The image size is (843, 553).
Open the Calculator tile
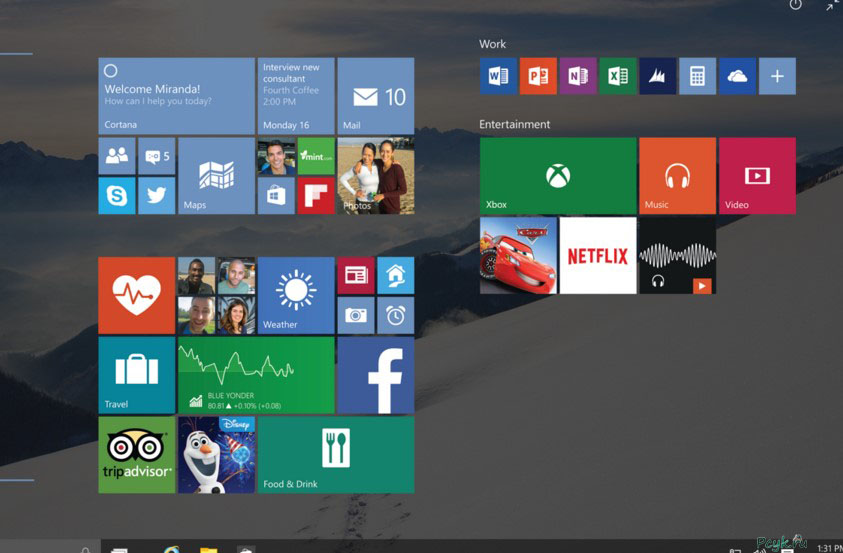[x=697, y=76]
